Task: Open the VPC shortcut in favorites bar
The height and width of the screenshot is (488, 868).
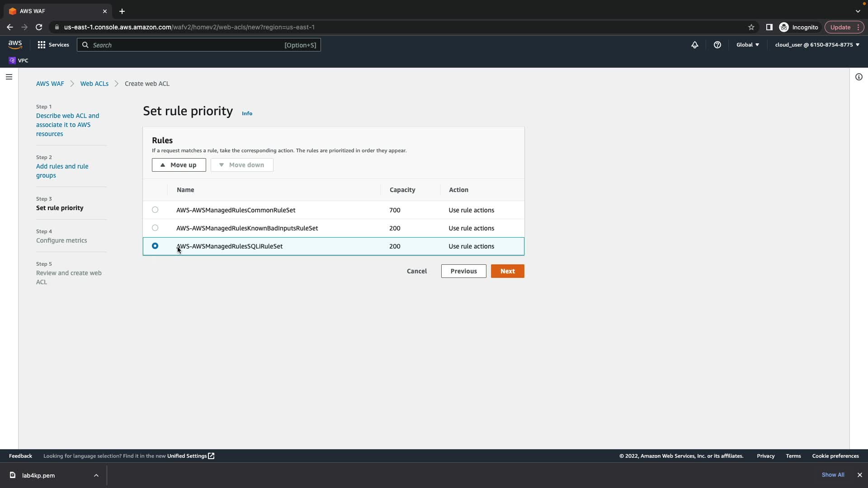Action: (19, 61)
